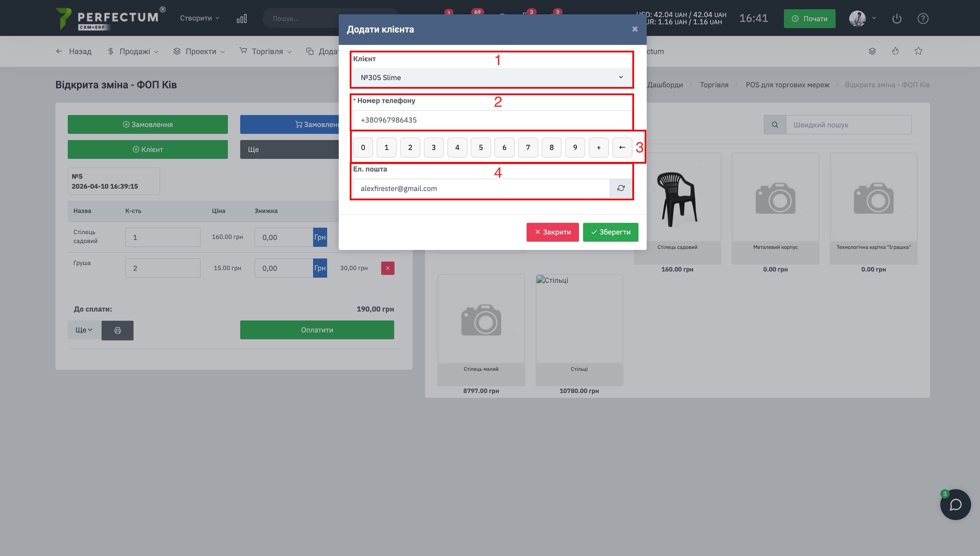Click the red Закрити button
The height and width of the screenshot is (556, 980).
coord(552,232)
